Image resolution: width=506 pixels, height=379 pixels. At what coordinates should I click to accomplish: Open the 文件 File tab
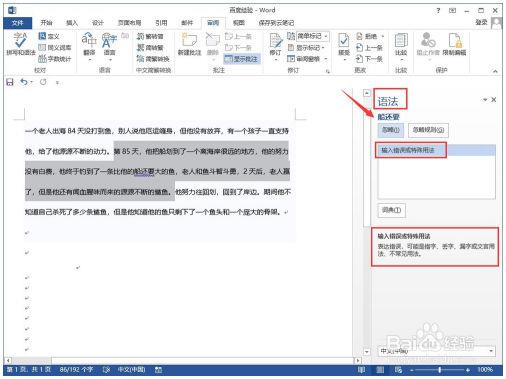pos(17,23)
